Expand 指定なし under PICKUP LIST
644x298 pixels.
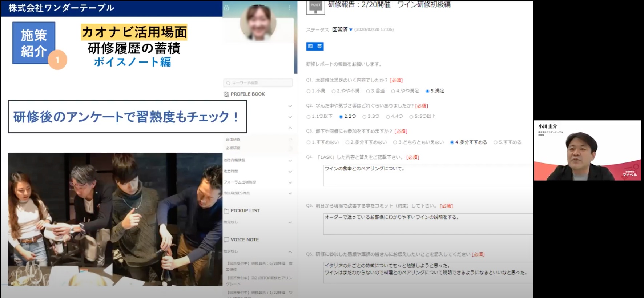[290, 222]
